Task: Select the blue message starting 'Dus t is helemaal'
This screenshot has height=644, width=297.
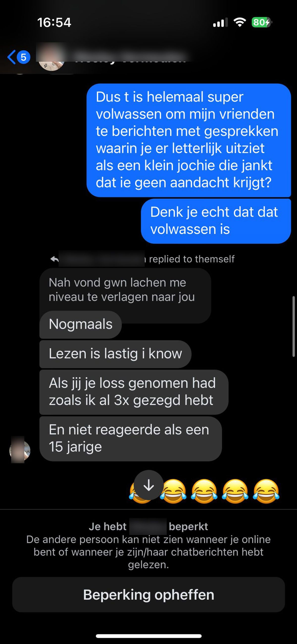Action: [189, 140]
